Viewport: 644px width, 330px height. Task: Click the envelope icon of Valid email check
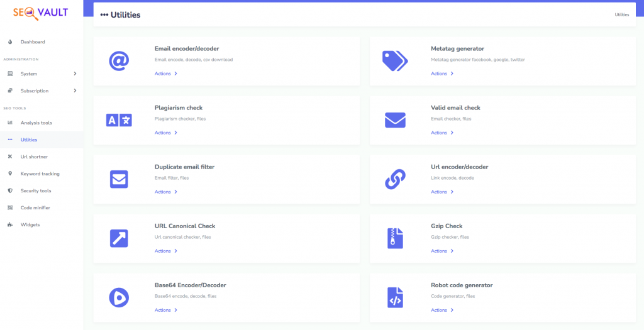(395, 120)
